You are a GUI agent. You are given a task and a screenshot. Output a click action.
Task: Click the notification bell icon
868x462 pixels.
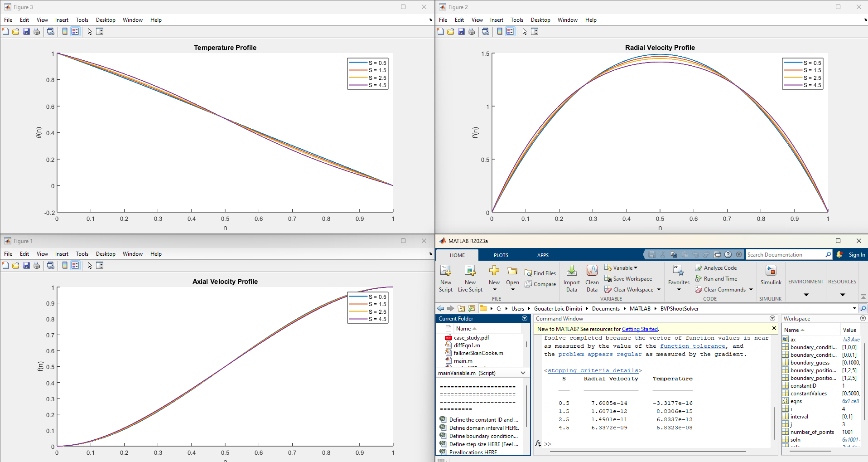tap(839, 254)
